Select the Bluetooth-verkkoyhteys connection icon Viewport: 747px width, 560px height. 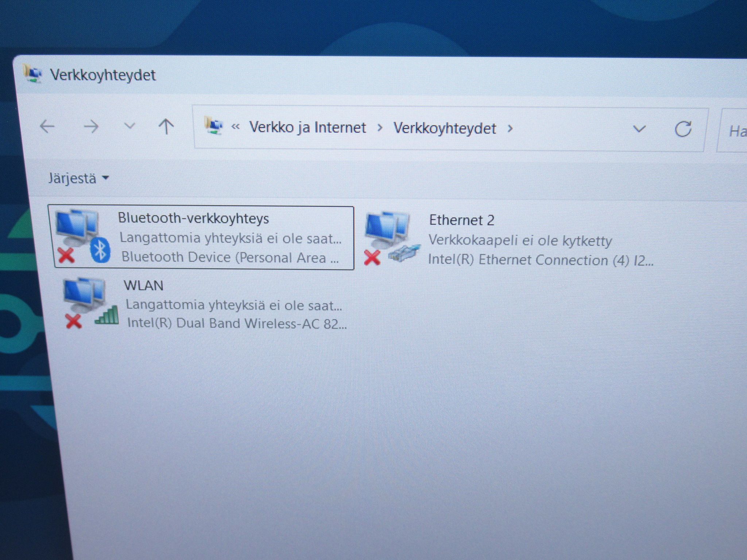point(82,236)
